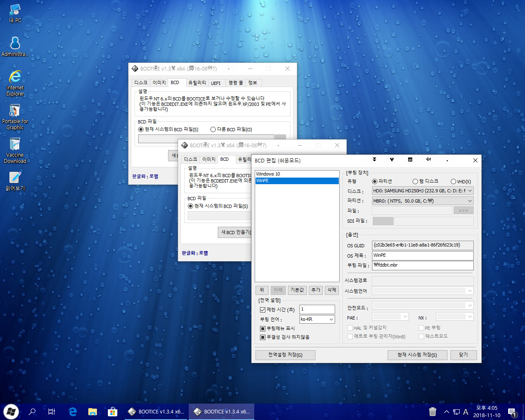The height and width of the screenshot is (420, 525).
Task: Open Vaccine Download desktop shortcut
Action: pyautogui.click(x=15, y=151)
